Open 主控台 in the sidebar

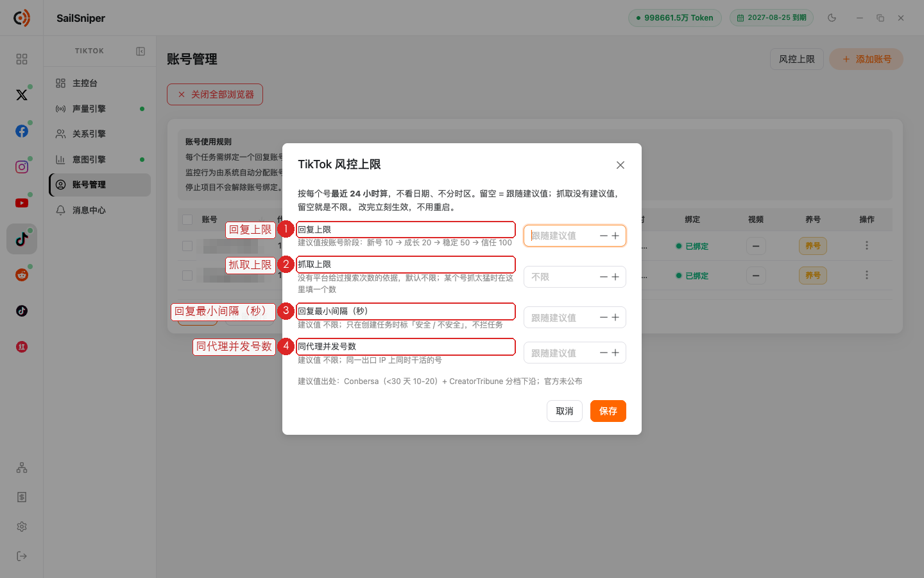(100, 83)
